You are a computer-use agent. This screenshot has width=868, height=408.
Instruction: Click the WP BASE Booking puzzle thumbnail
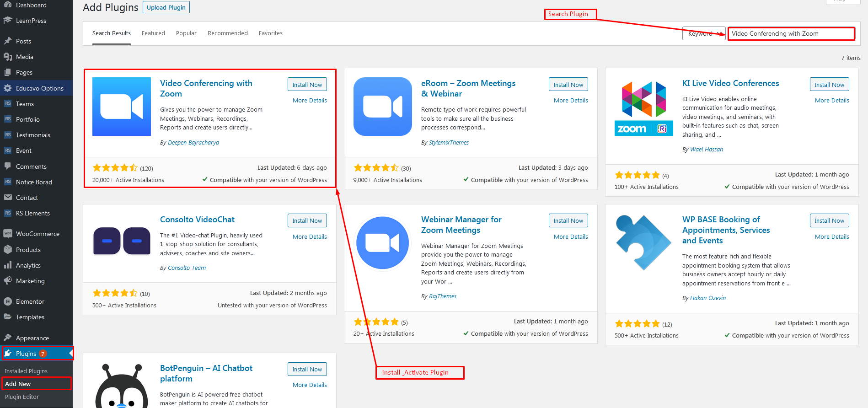(x=644, y=243)
